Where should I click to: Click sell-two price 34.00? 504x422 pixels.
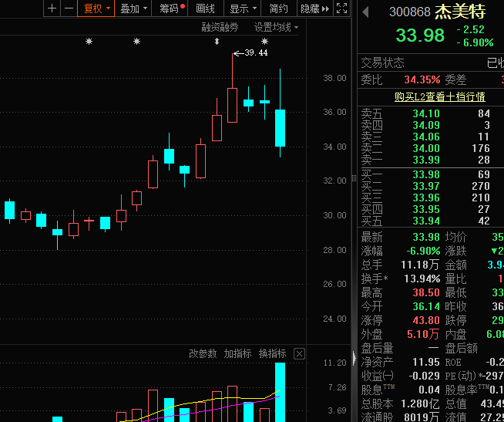pyautogui.click(x=426, y=148)
